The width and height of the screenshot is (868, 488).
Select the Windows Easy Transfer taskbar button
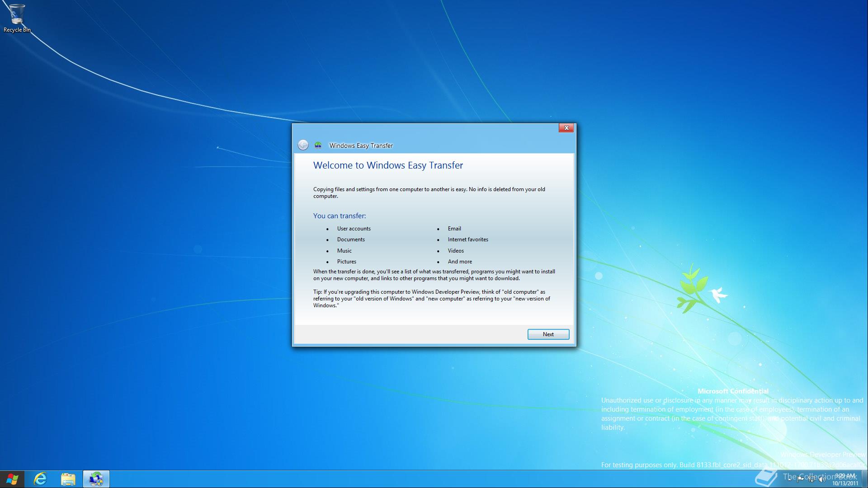point(96,479)
